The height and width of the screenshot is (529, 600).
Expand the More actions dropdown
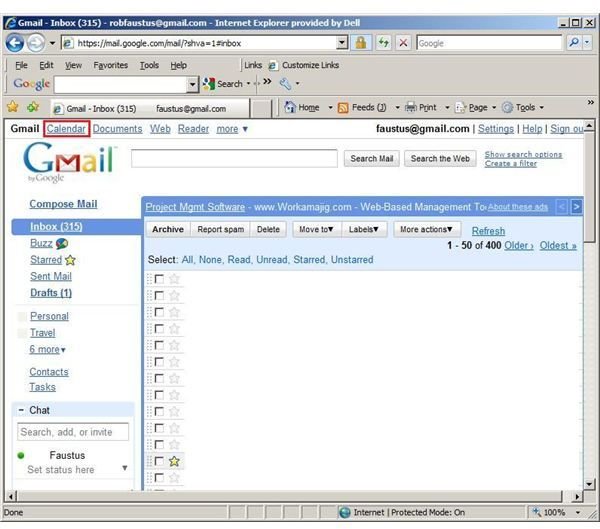coord(427,229)
